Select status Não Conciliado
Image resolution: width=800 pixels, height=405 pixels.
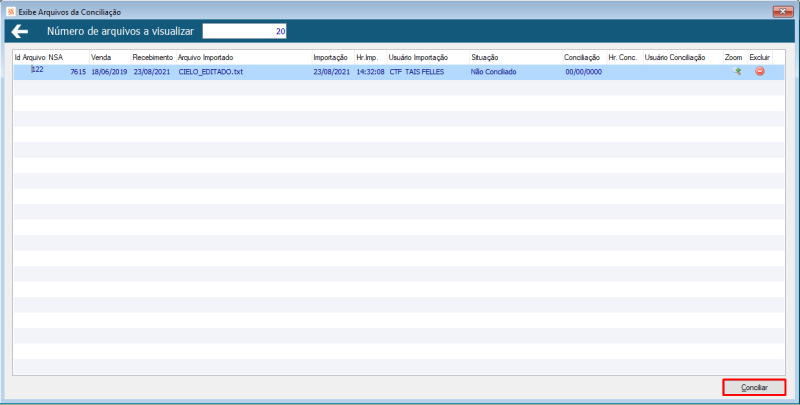493,72
